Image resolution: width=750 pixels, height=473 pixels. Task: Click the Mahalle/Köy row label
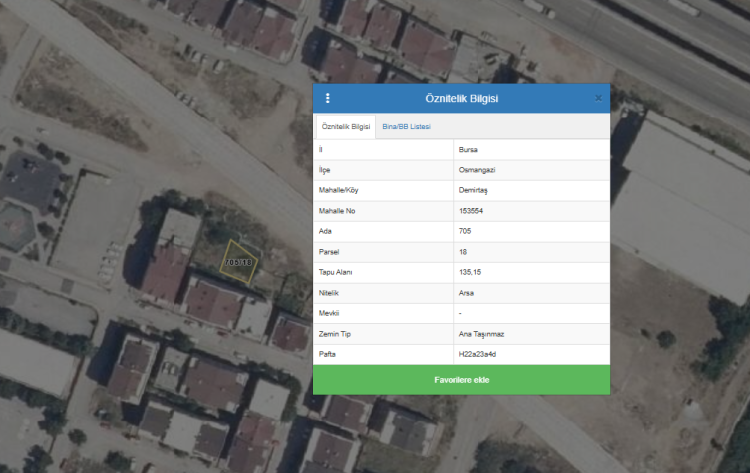[x=338, y=190]
